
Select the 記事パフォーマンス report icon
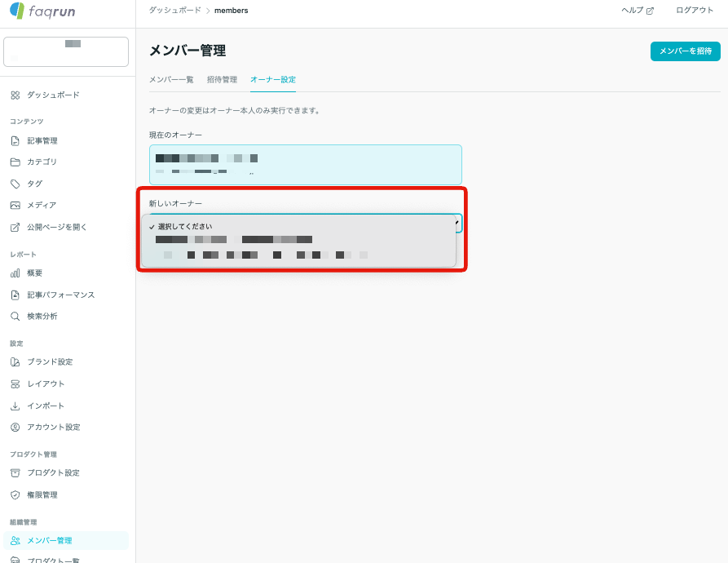[15, 295]
